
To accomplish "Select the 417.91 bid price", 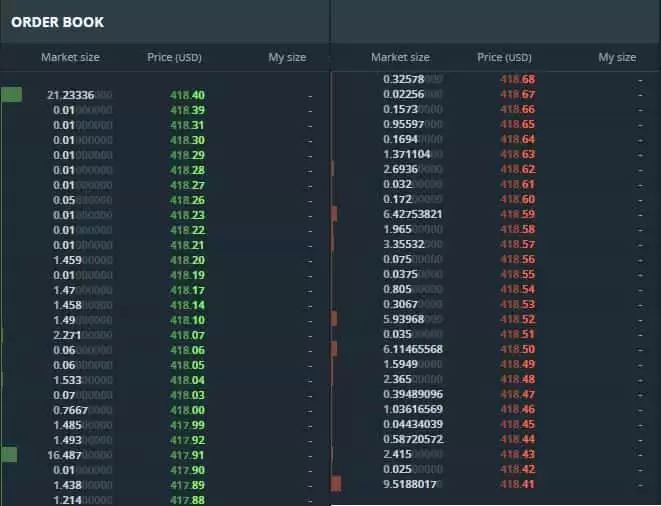I will (x=188, y=455).
